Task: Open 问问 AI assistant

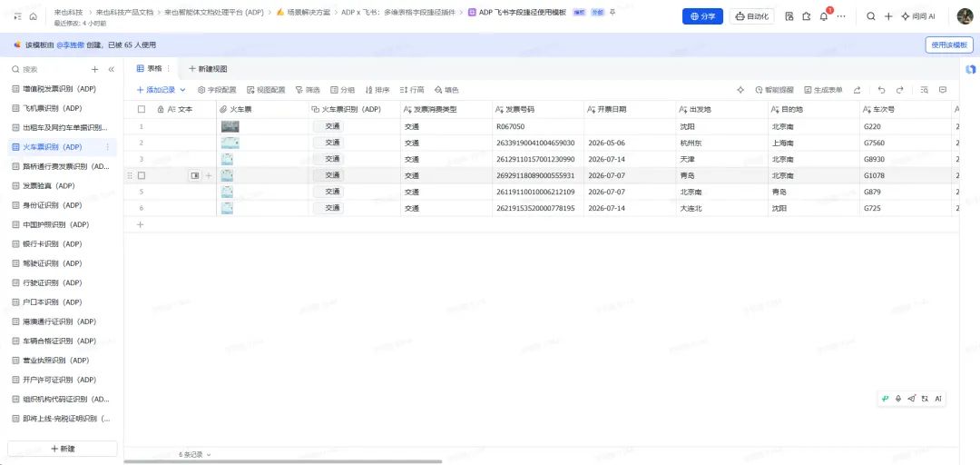Action: (918, 17)
